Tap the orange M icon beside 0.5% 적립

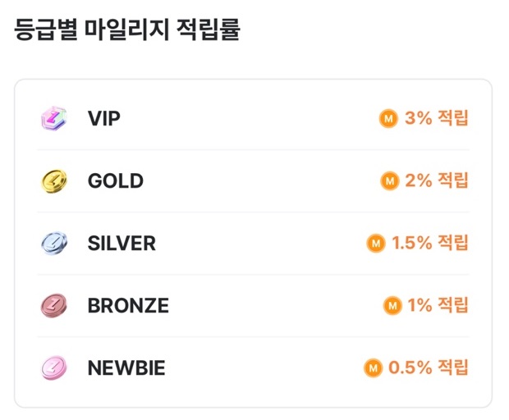pyautogui.click(x=373, y=367)
